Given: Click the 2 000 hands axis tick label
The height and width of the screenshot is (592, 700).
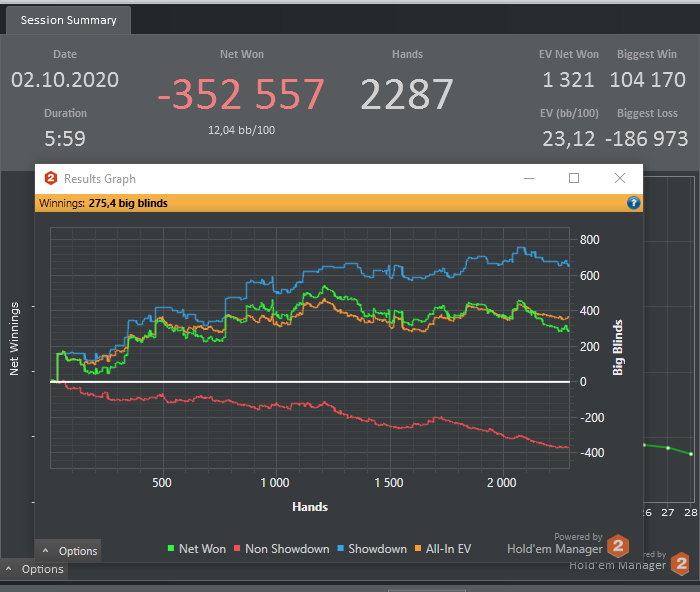Looking at the screenshot, I should pyautogui.click(x=502, y=483).
